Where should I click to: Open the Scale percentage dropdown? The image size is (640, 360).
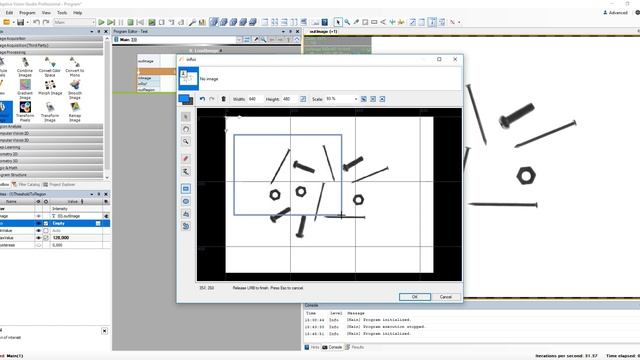[x=356, y=99]
